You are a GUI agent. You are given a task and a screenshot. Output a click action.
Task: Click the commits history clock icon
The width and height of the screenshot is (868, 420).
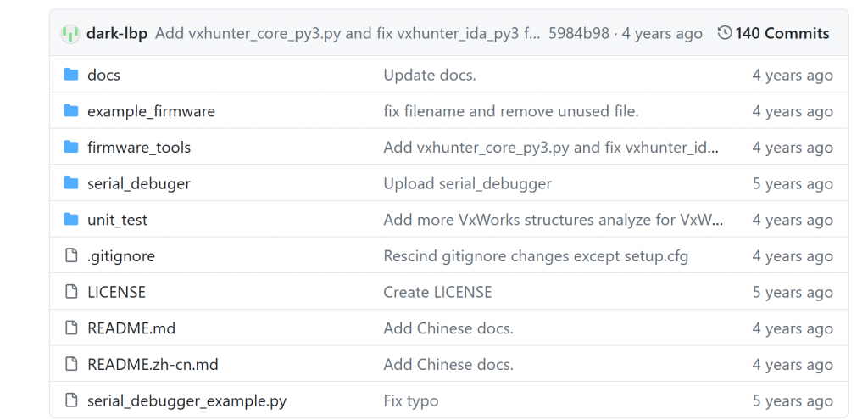pos(724,33)
